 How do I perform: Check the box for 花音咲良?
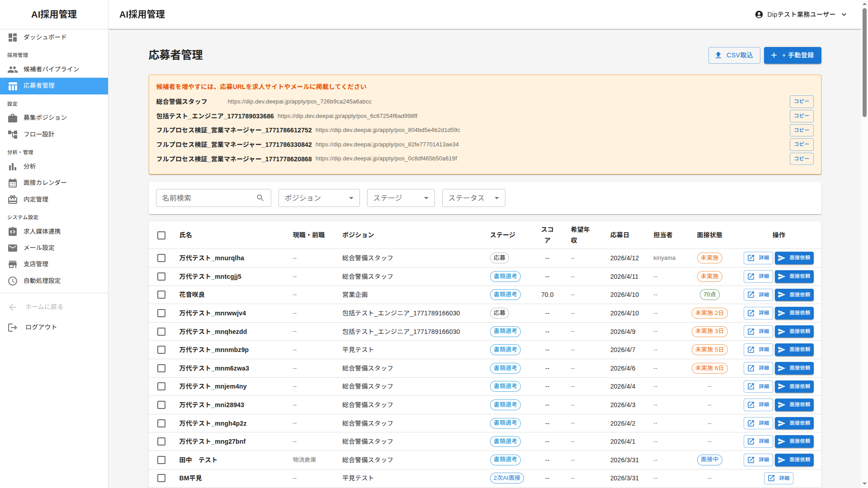tap(161, 295)
